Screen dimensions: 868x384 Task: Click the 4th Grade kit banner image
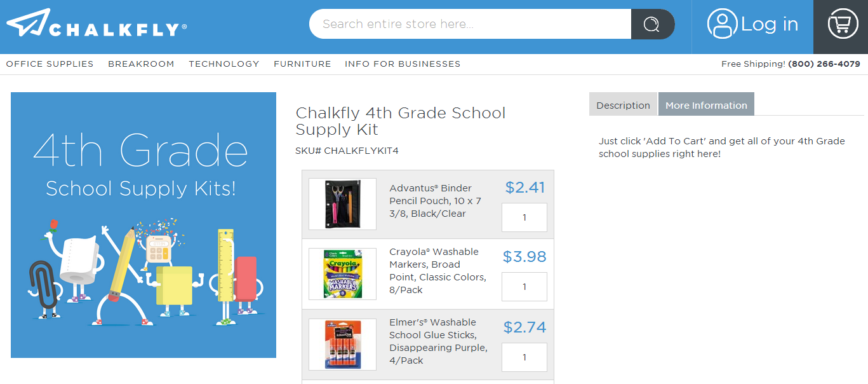click(x=144, y=225)
